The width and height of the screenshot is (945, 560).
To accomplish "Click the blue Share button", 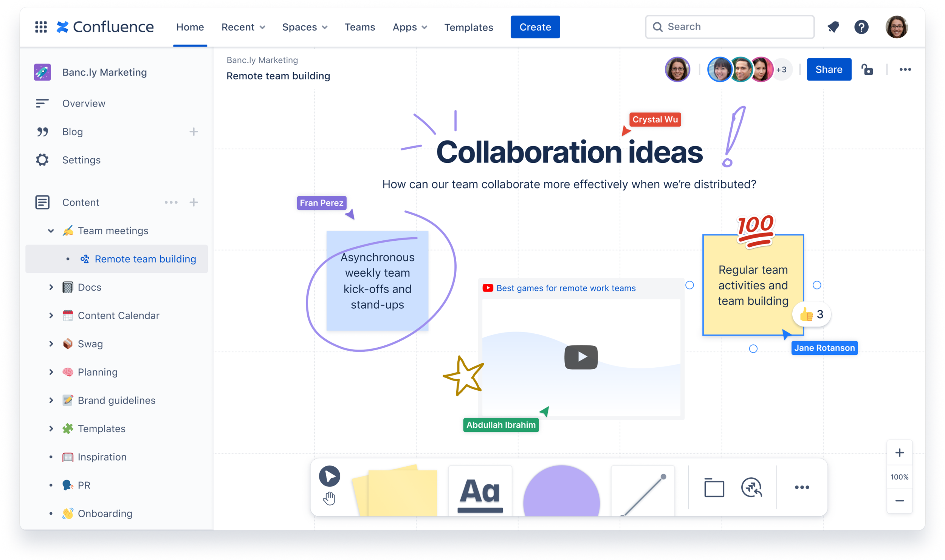I will pyautogui.click(x=829, y=70).
